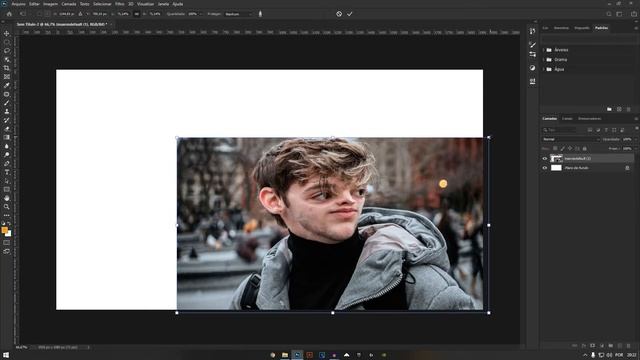Select the Lasso tool

click(x=7, y=51)
